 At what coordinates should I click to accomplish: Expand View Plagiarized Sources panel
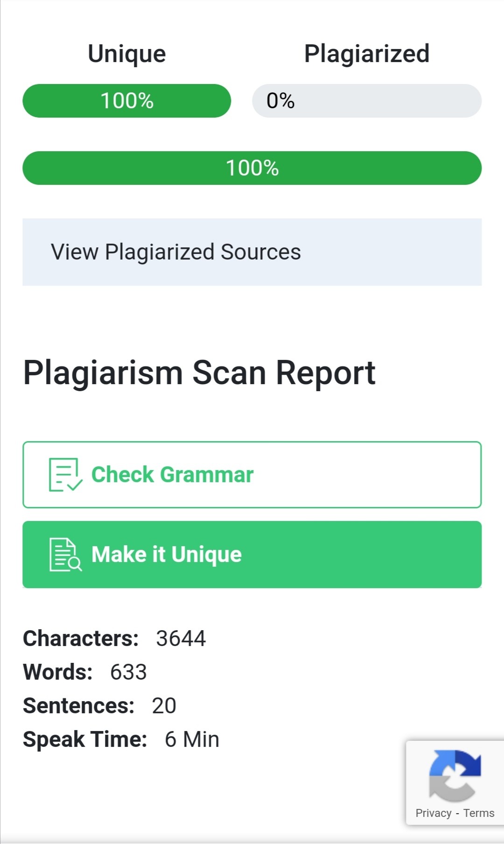point(252,252)
